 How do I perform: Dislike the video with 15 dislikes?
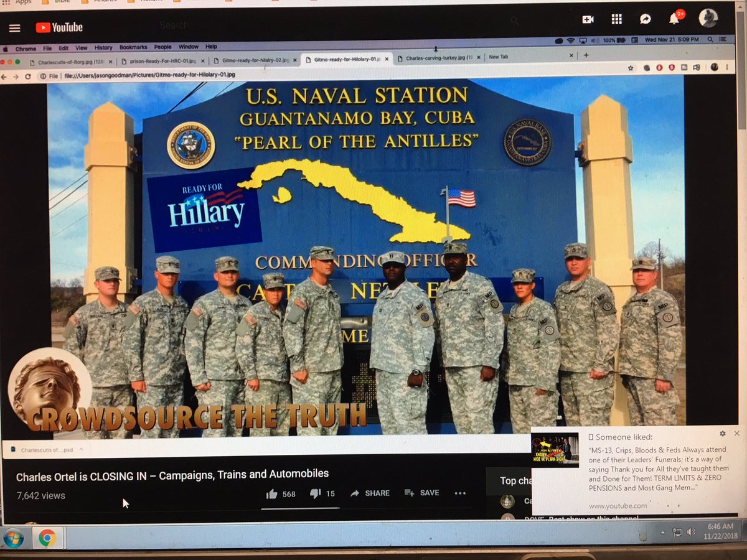[x=316, y=493]
